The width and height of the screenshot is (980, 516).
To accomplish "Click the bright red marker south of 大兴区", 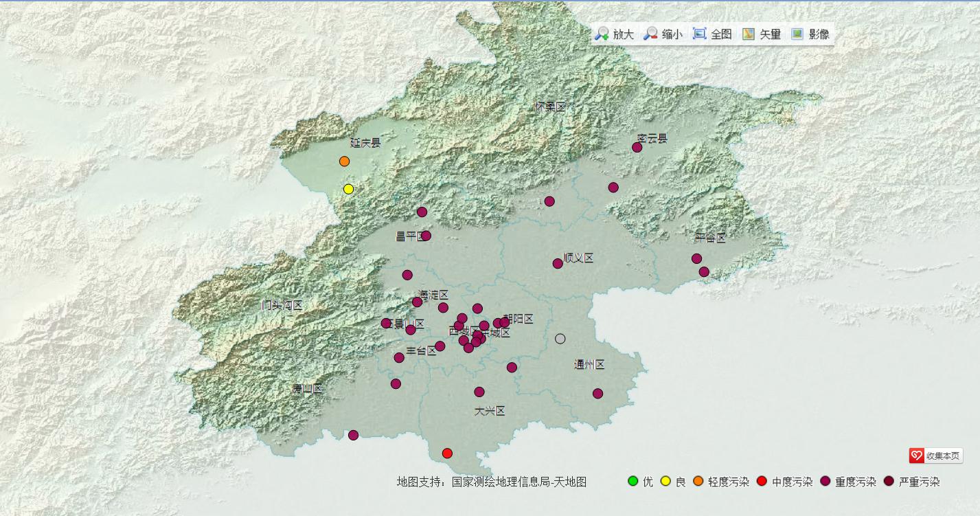I will (x=447, y=453).
